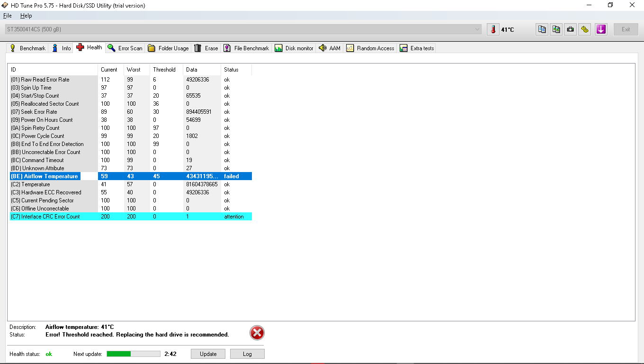
Task: Switch to the Info tab
Action: click(x=61, y=48)
